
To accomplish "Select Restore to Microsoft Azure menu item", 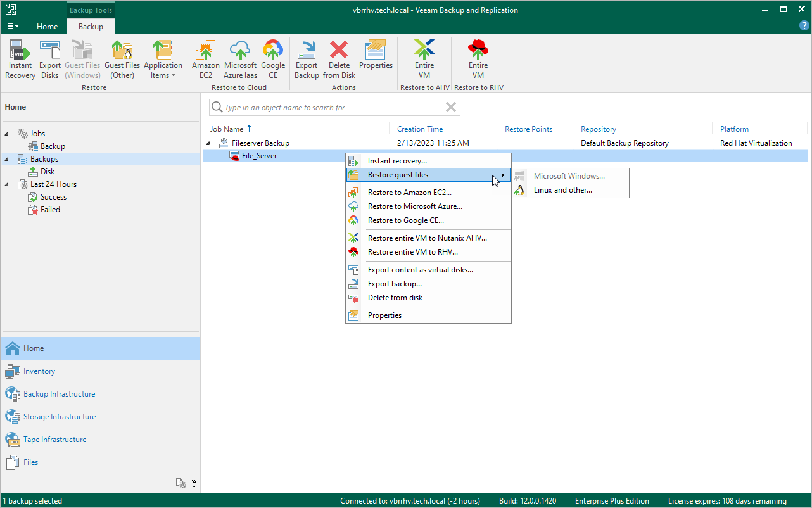I will pos(428,206).
